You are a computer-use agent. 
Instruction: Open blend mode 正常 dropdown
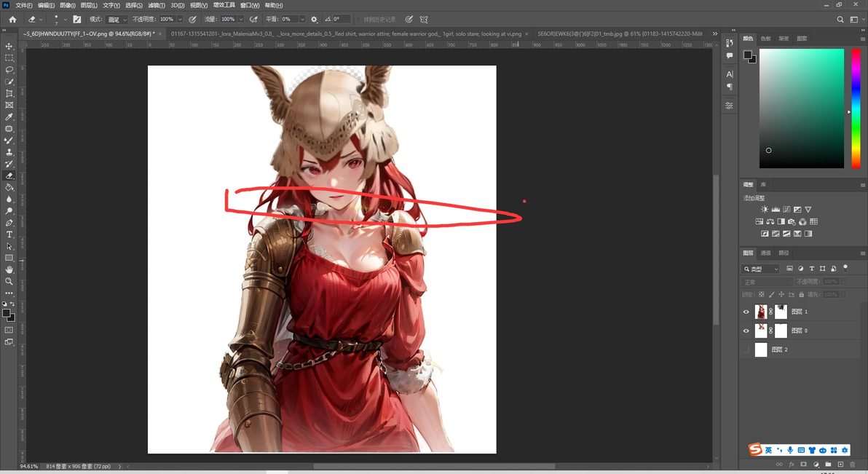[767, 282]
